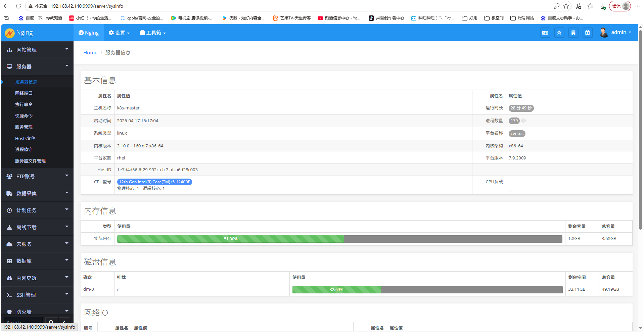Click the calendar icon in top bar
Screen dimensions: 644x332
coord(587,33)
